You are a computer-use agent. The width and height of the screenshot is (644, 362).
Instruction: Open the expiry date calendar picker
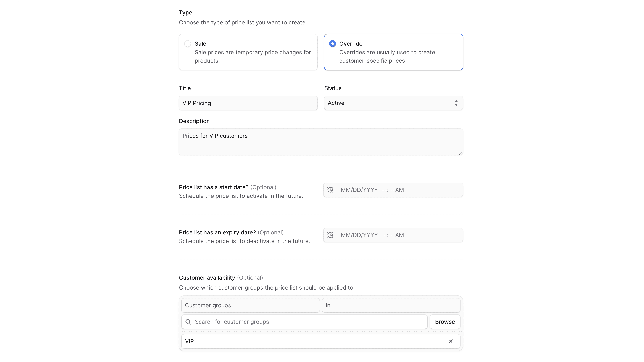point(330,235)
